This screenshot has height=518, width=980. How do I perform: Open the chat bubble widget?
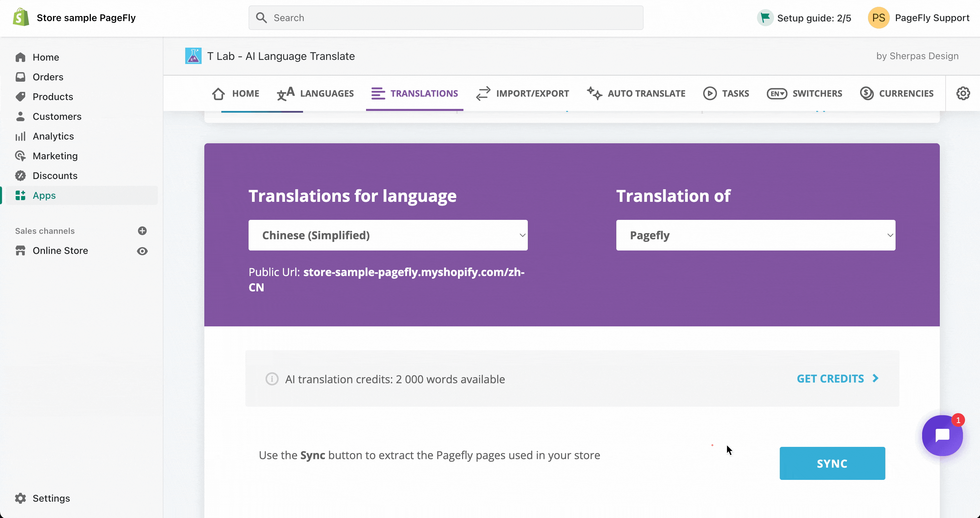(942, 436)
